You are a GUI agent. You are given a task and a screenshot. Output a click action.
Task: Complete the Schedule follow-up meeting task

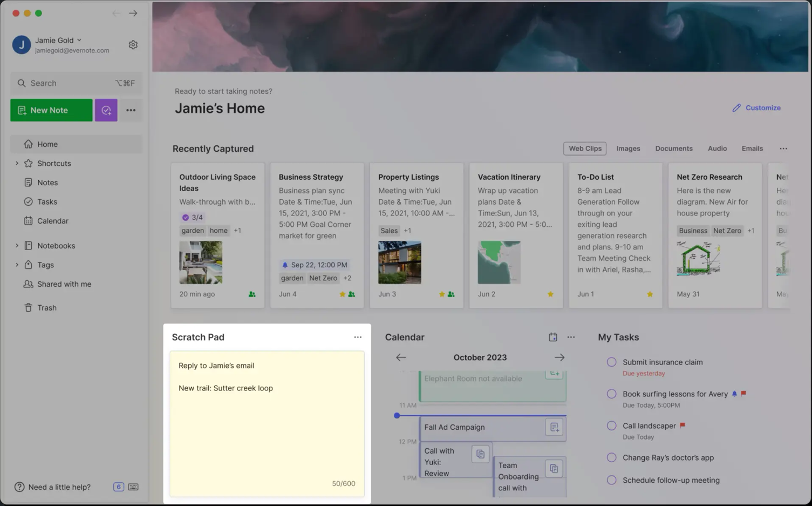click(611, 480)
